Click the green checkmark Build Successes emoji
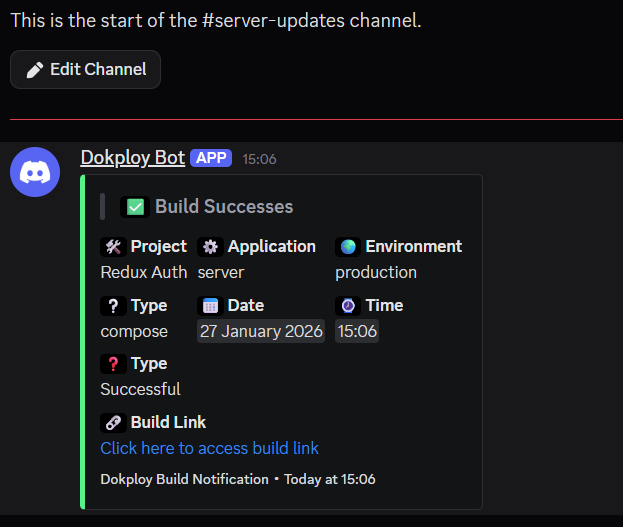623x527 pixels. pyautogui.click(x=135, y=207)
